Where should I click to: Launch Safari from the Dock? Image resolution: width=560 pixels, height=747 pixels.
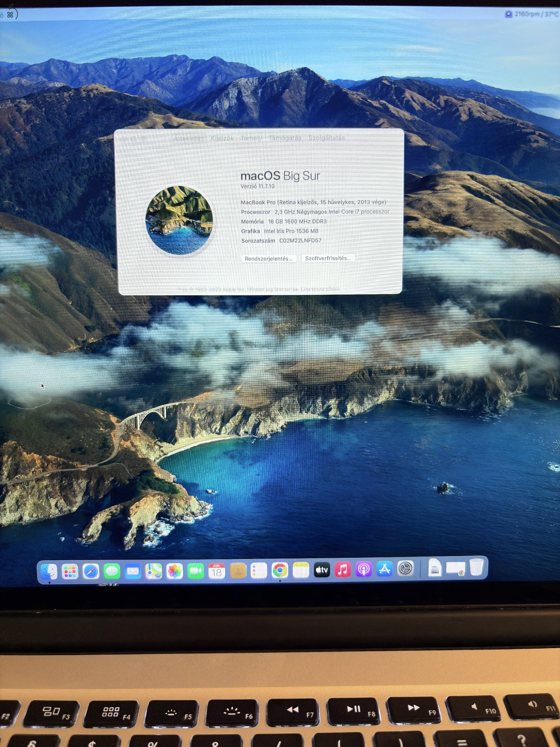tap(91, 571)
